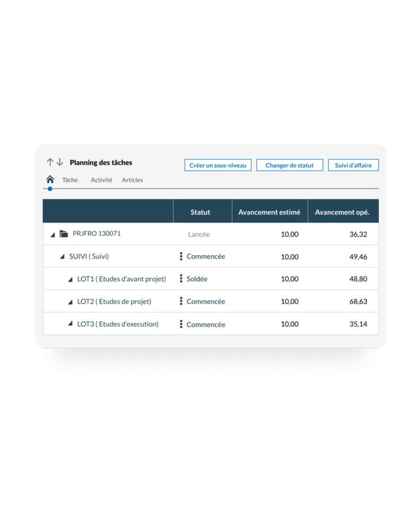Click the Commencée status of LOT2 row
This screenshot has width=420, height=522.
click(206, 302)
